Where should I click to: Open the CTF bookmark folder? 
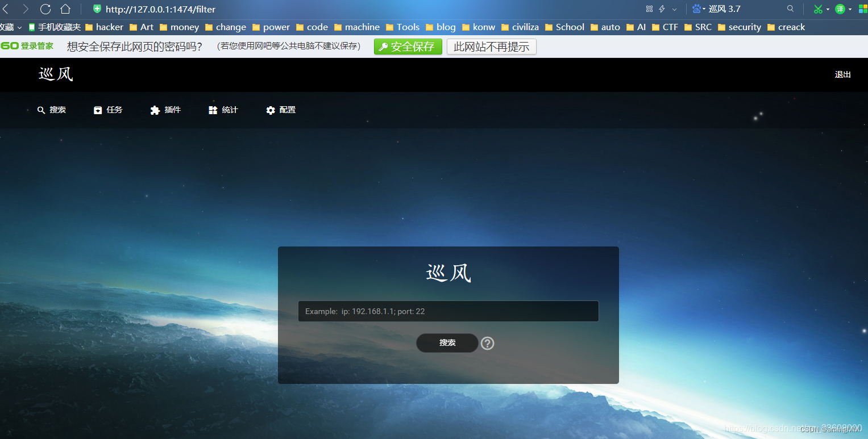665,27
